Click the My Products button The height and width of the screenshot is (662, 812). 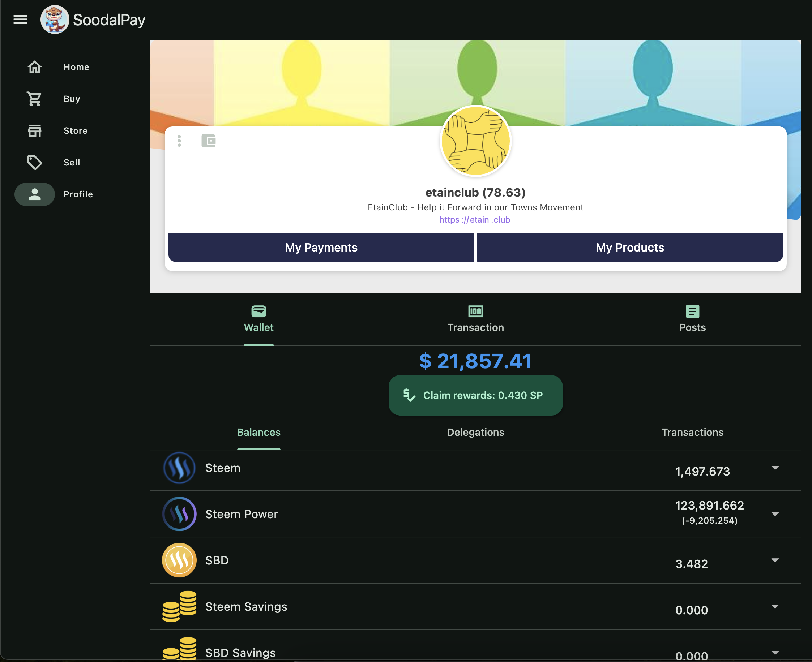point(630,248)
